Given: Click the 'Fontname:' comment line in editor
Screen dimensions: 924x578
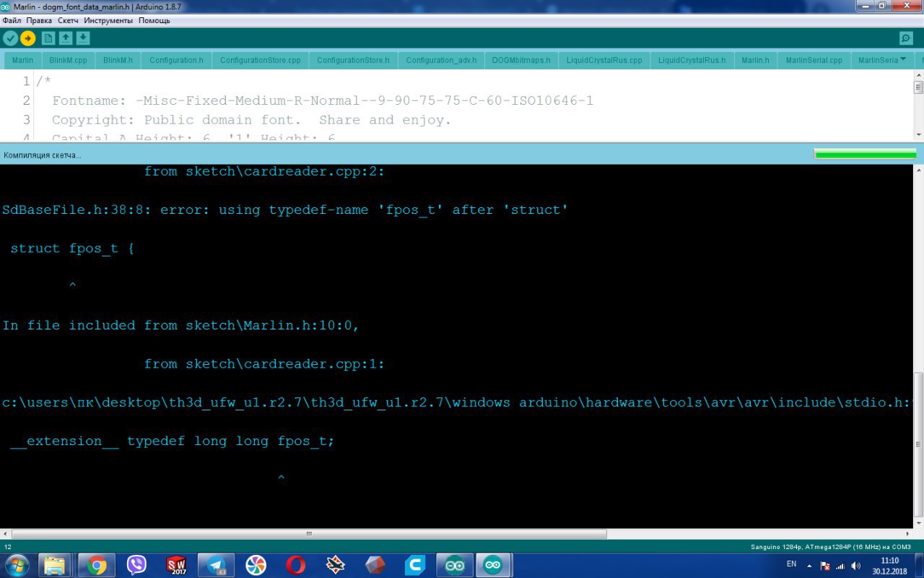Looking at the screenshot, I should 323,100.
